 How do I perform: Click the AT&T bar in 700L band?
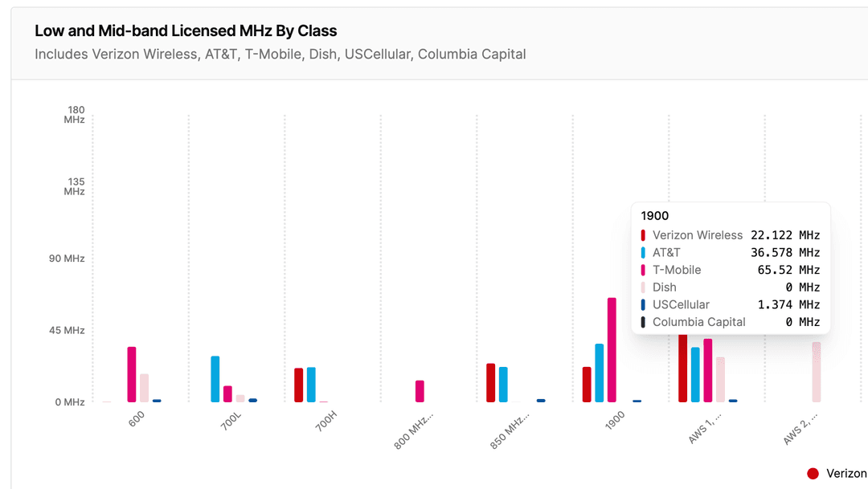215,379
